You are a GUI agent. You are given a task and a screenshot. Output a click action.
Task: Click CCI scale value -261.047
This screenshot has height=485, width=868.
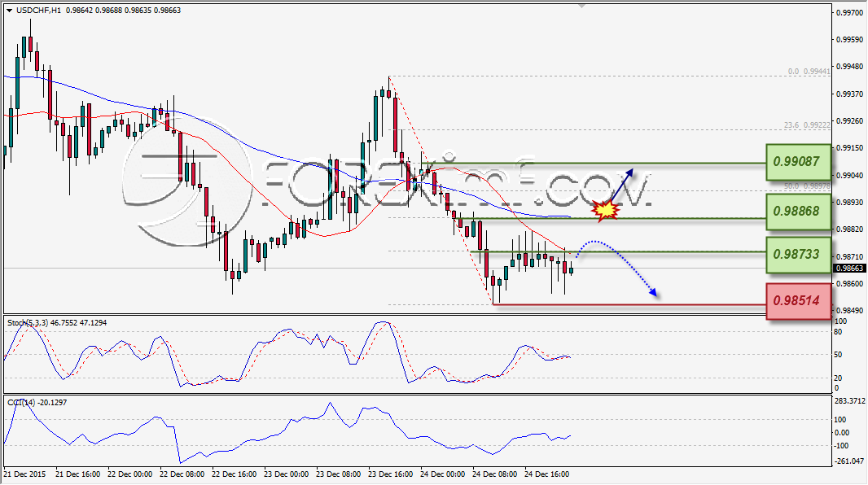849,461
